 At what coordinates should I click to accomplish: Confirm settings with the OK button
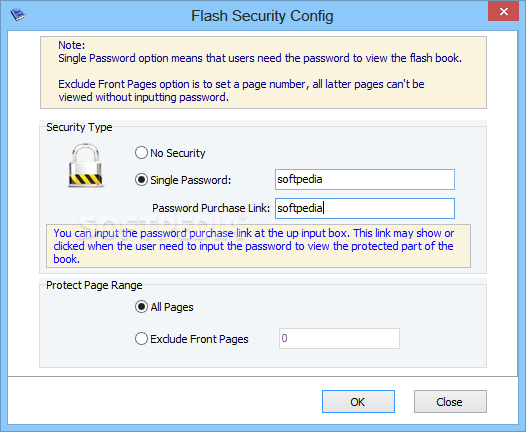(x=358, y=401)
